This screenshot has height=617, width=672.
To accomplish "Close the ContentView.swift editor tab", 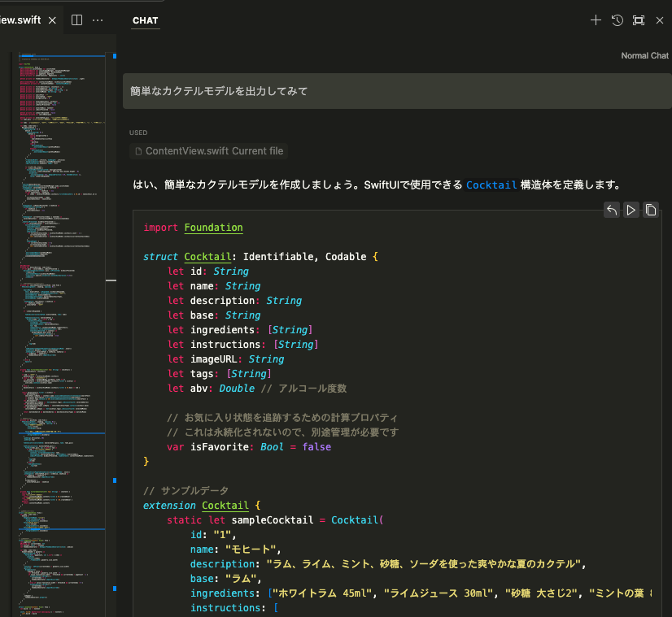I will (x=52, y=20).
